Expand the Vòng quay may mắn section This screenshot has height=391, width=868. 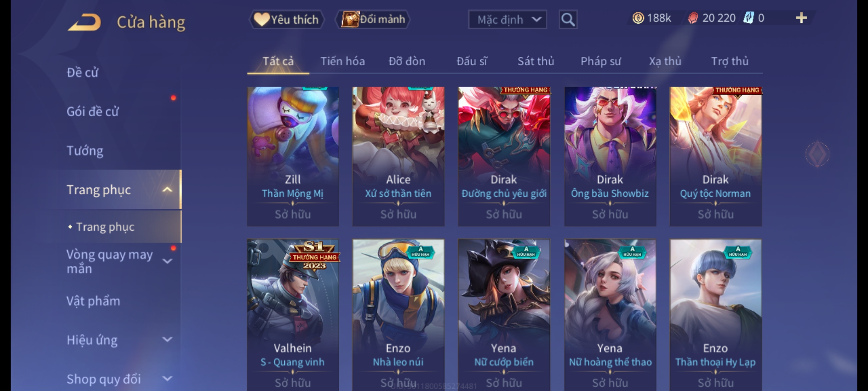click(167, 261)
